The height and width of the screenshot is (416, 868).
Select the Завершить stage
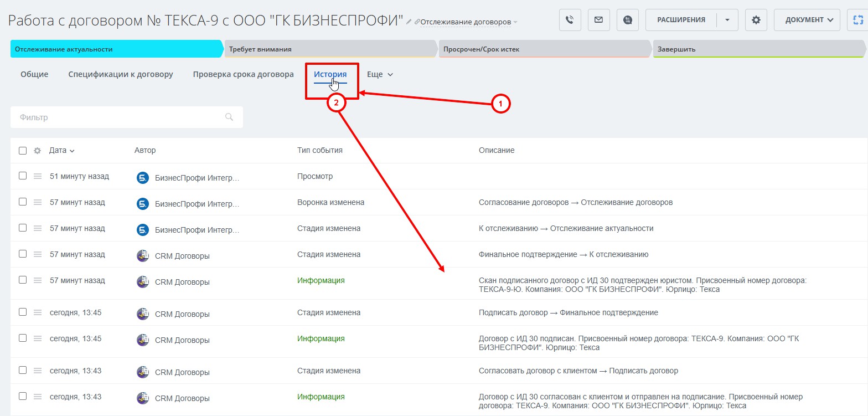[x=759, y=49]
